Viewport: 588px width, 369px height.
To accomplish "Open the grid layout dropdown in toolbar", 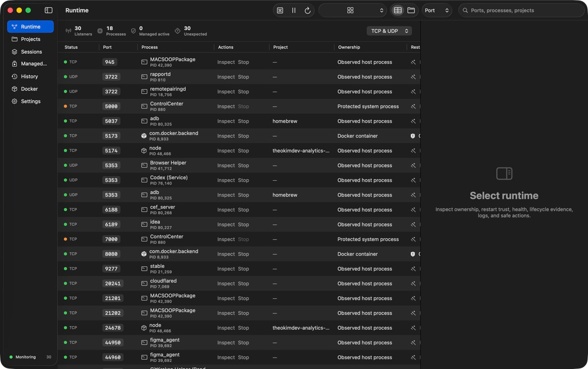I will (x=353, y=10).
